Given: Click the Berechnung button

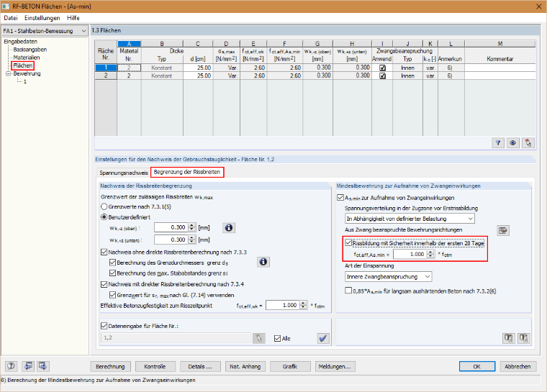Looking at the screenshot, I should [x=110, y=367].
